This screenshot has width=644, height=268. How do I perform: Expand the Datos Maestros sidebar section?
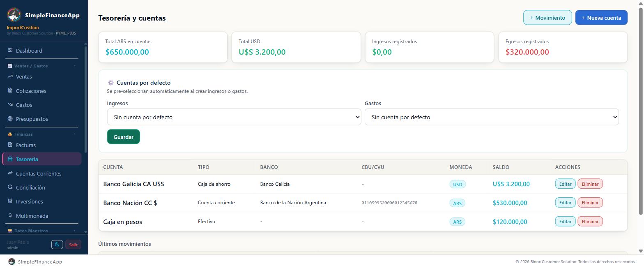click(74, 231)
